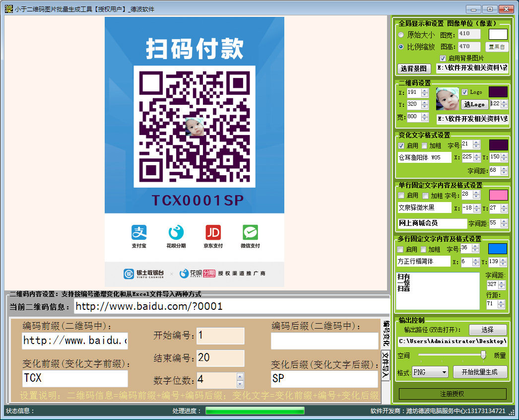Click the 仓耳渔阳体 W05 font field
519x420 pixels.
coord(424,157)
